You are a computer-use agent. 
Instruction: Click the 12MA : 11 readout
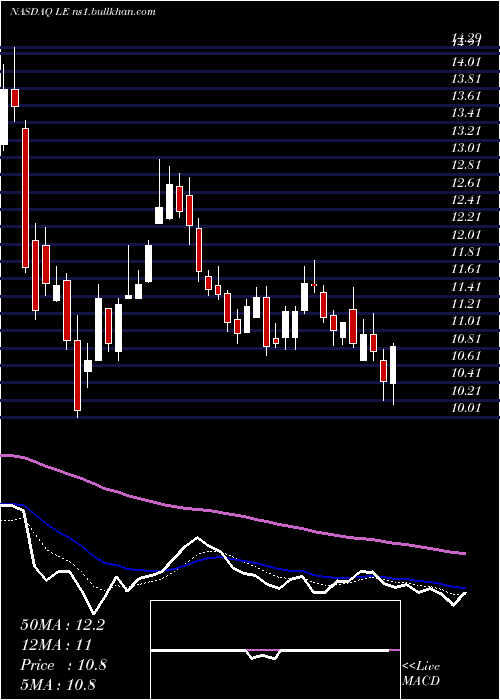click(56, 645)
